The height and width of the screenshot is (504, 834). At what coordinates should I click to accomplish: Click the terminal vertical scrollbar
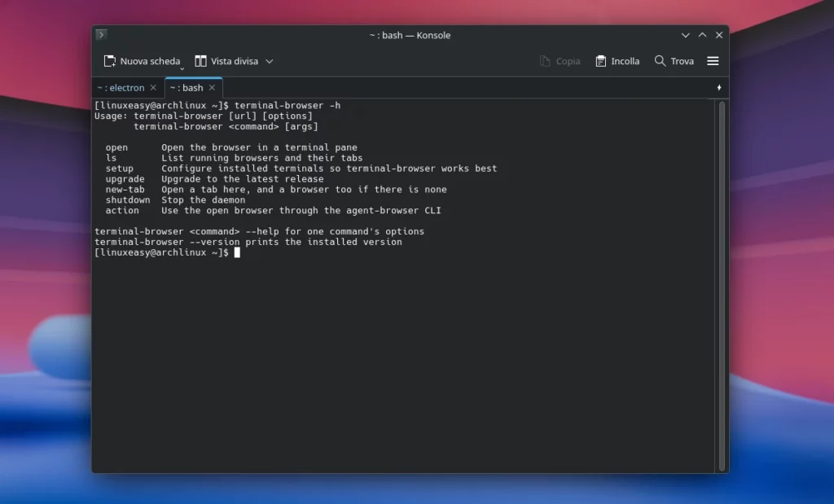tap(722, 286)
